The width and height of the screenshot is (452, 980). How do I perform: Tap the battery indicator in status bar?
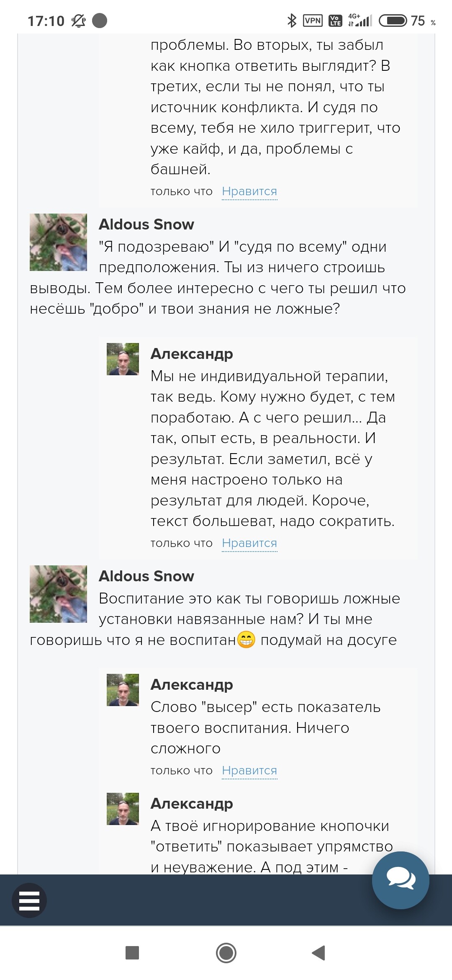pyautogui.click(x=393, y=21)
